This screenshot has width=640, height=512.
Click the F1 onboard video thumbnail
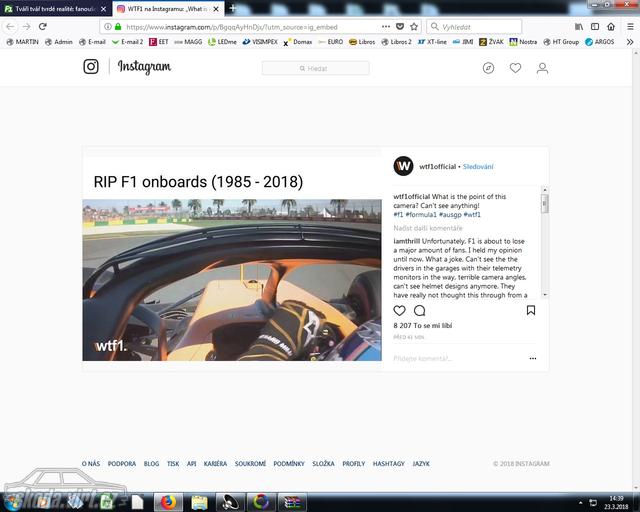point(232,280)
